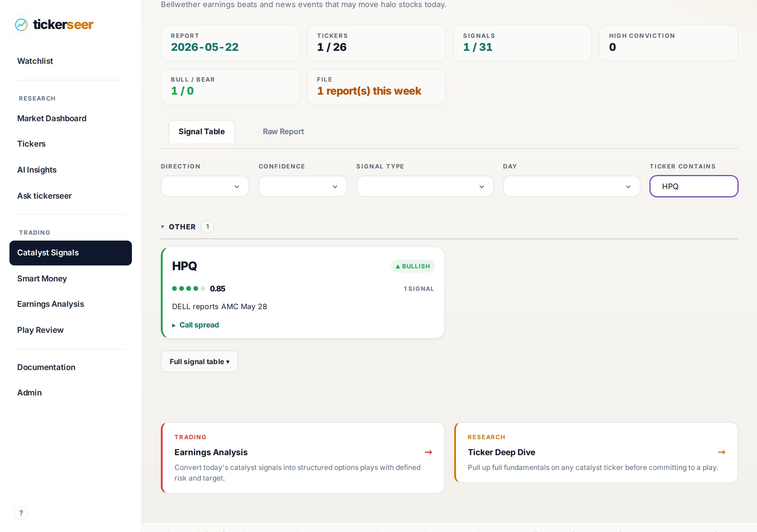Click the green confidence dots on HPQ
The width and height of the screenshot is (757, 532).
[189, 288]
